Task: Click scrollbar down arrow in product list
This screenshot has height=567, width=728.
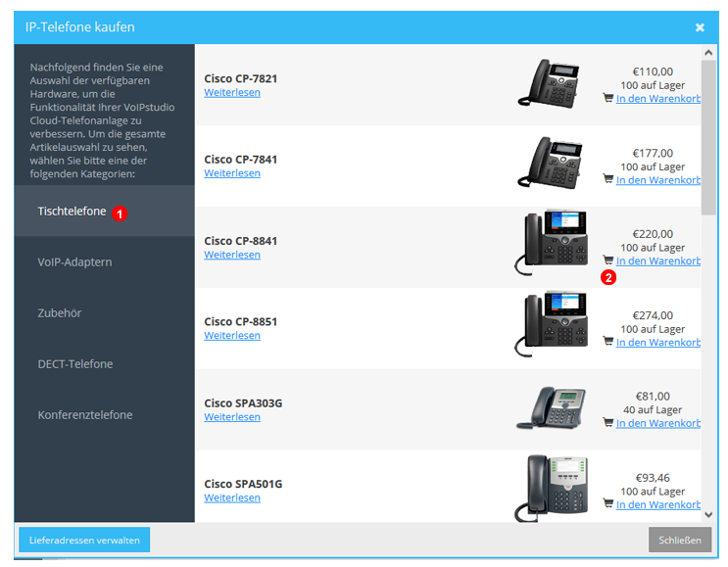Action: point(709,513)
